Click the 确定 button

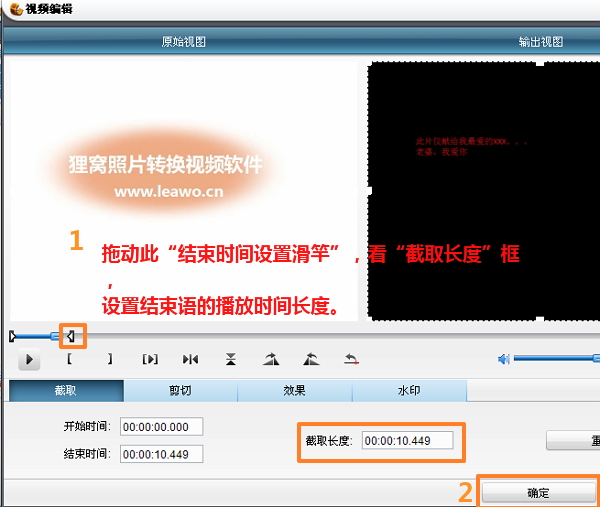tap(538, 493)
